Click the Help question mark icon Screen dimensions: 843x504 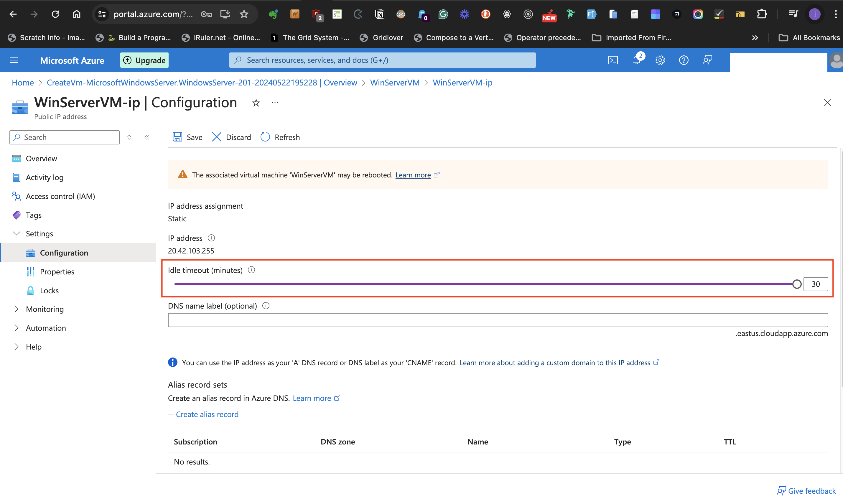(683, 60)
